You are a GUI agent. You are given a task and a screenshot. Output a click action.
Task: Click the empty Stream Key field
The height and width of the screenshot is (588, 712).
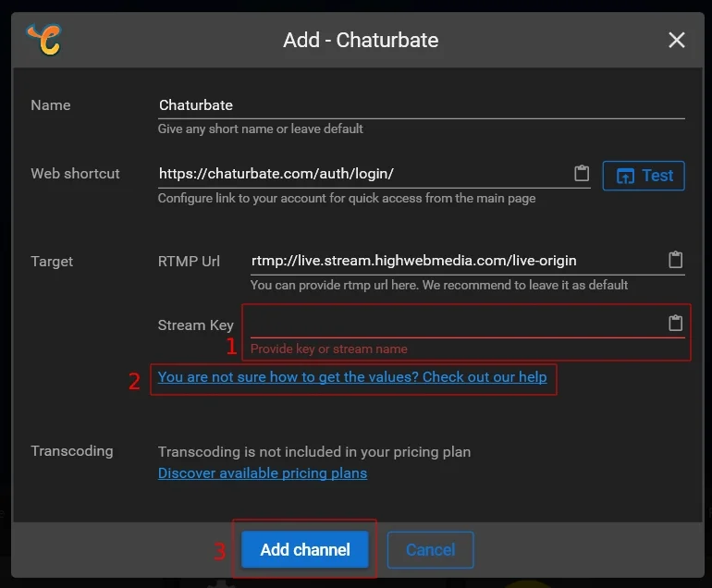pos(455,324)
